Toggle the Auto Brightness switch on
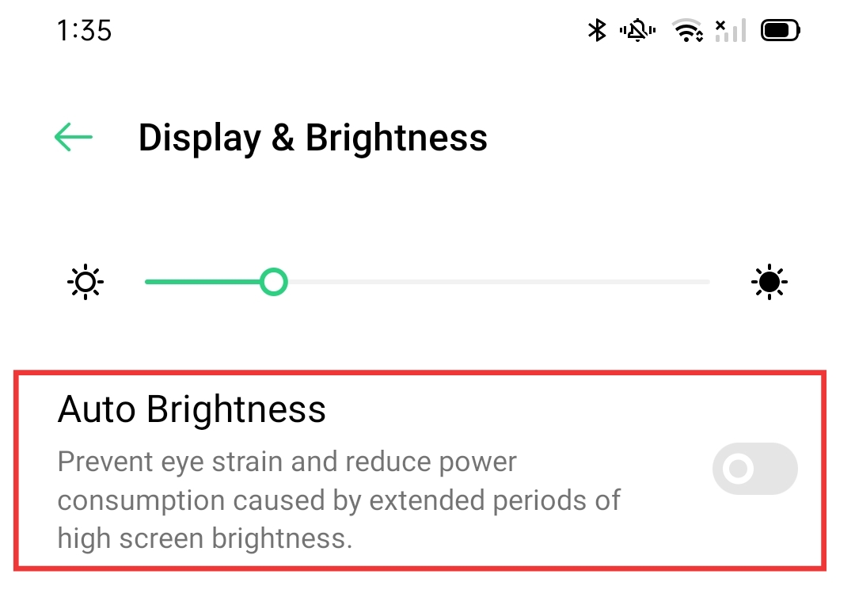The width and height of the screenshot is (855, 616). (x=754, y=469)
